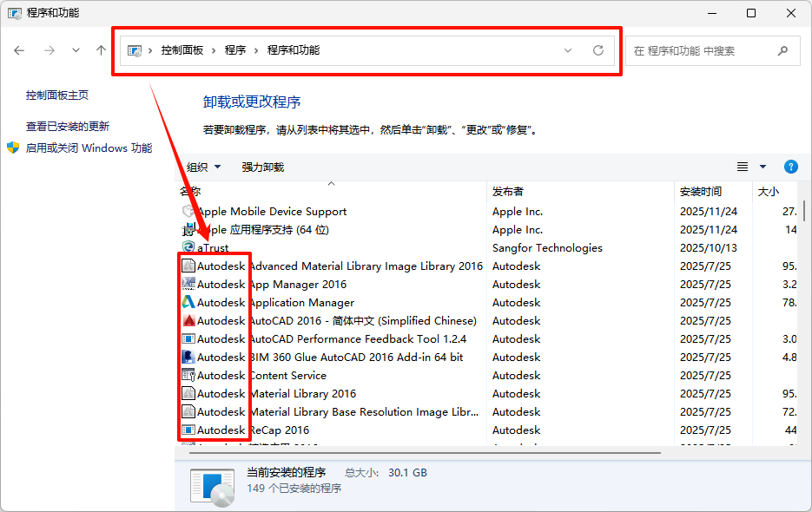The image size is (812, 512).
Task: Click the Up directory arrow
Action: (101, 50)
